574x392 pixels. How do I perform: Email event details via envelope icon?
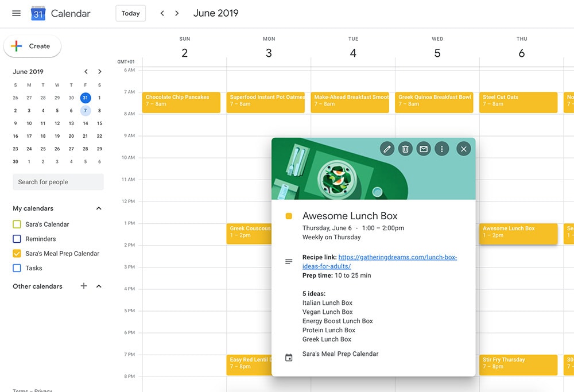(x=424, y=149)
